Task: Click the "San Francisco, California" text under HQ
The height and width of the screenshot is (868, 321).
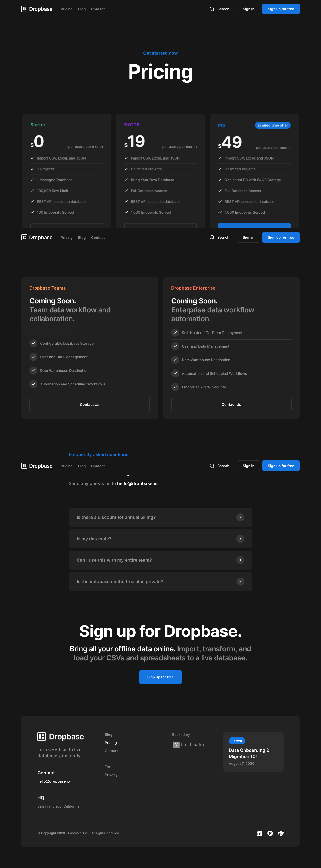Action: 59,806
